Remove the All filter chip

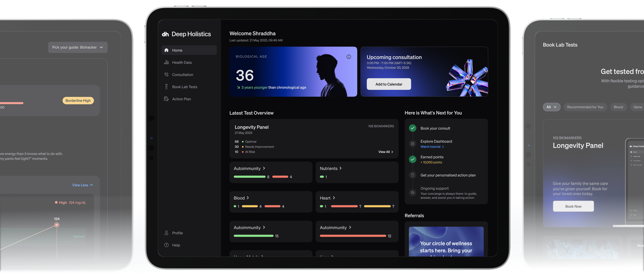555,107
